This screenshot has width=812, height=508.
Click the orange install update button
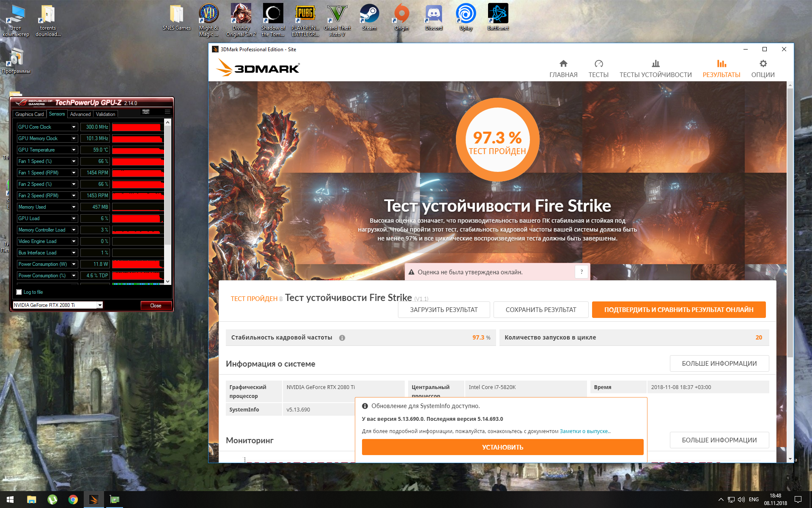pyautogui.click(x=502, y=447)
